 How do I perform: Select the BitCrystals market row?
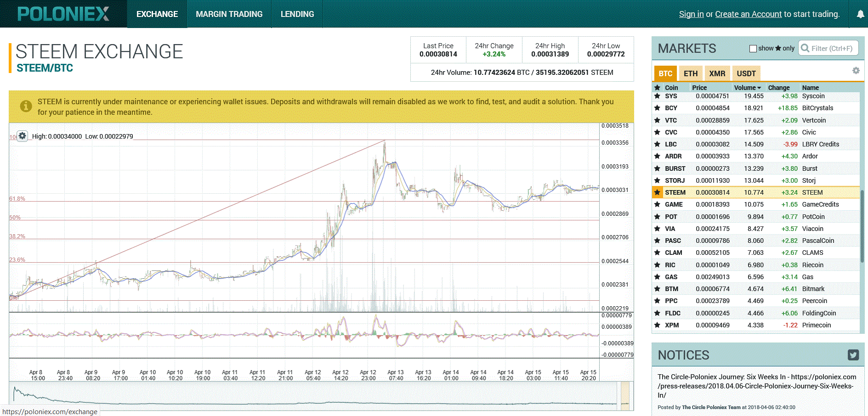[756, 108]
